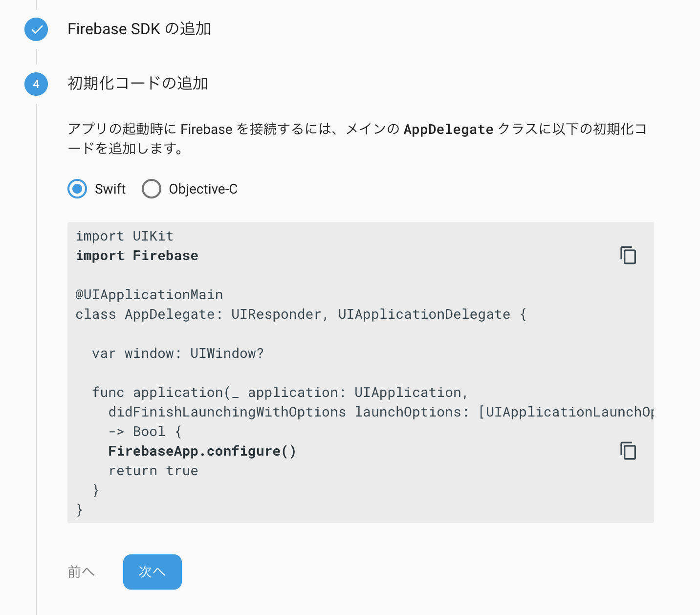Click the AppDelegate class name in description

(x=448, y=130)
